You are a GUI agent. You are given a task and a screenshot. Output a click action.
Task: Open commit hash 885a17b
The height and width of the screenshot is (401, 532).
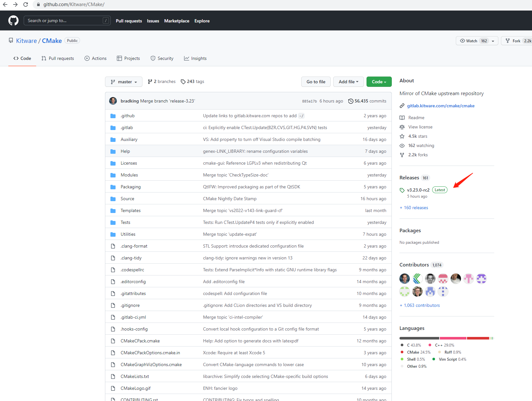310,101
